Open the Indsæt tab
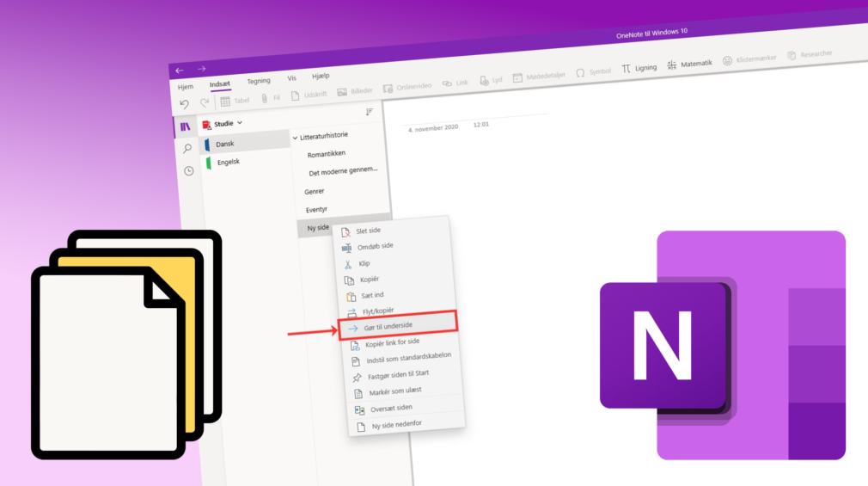The width and height of the screenshot is (868, 486). click(x=220, y=84)
